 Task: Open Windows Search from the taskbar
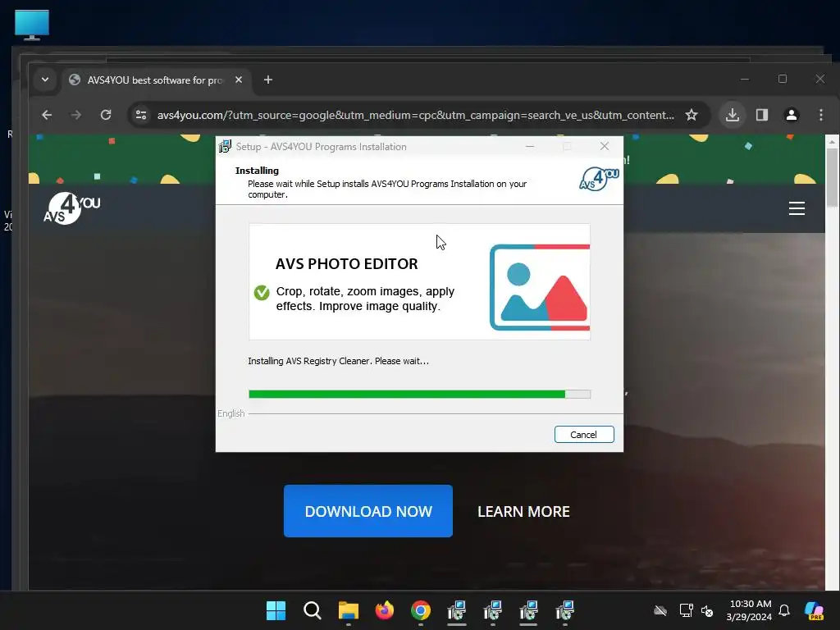313,610
